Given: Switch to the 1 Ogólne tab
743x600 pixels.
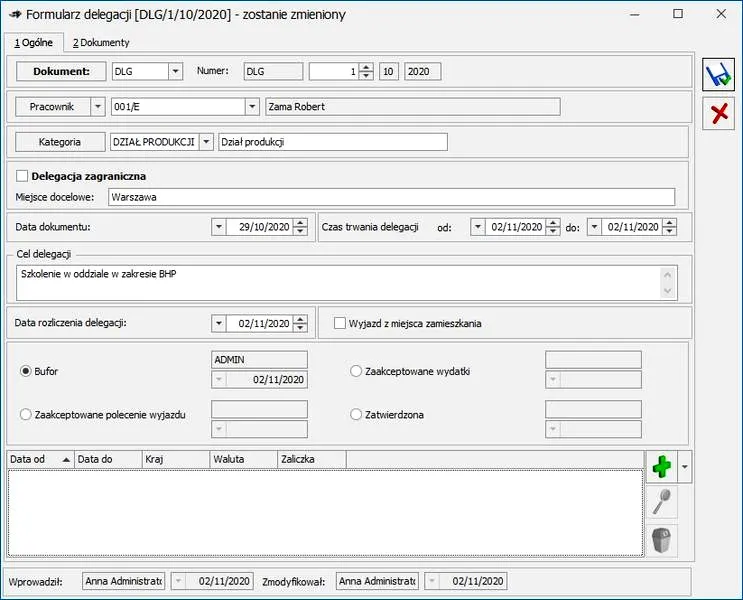Looking at the screenshot, I should tap(34, 43).
